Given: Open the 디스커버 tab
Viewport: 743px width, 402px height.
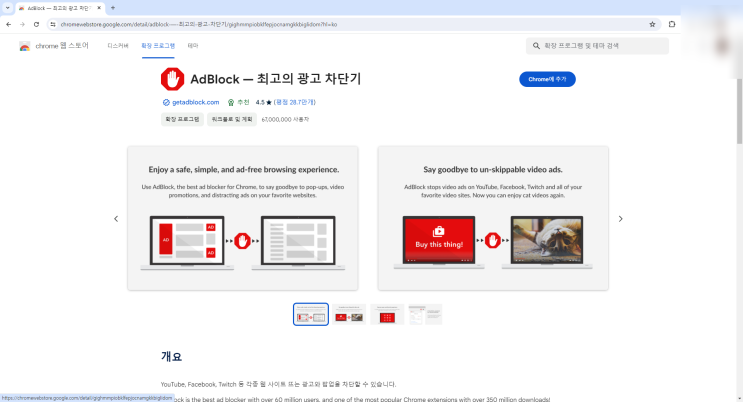Looking at the screenshot, I should 118,46.
